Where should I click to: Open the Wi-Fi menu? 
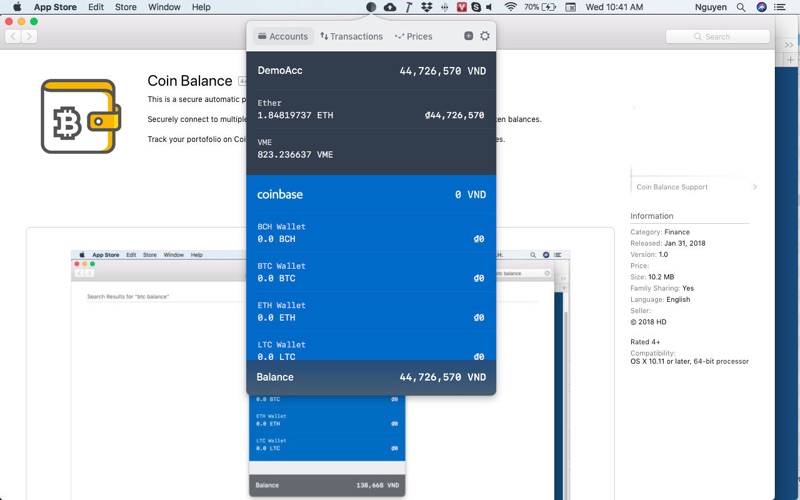510,7
